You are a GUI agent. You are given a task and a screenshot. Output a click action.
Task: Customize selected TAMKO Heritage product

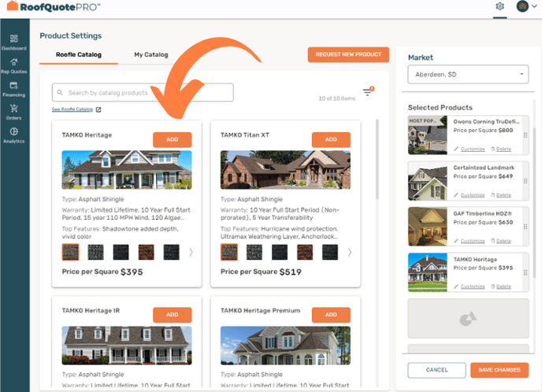(x=470, y=287)
